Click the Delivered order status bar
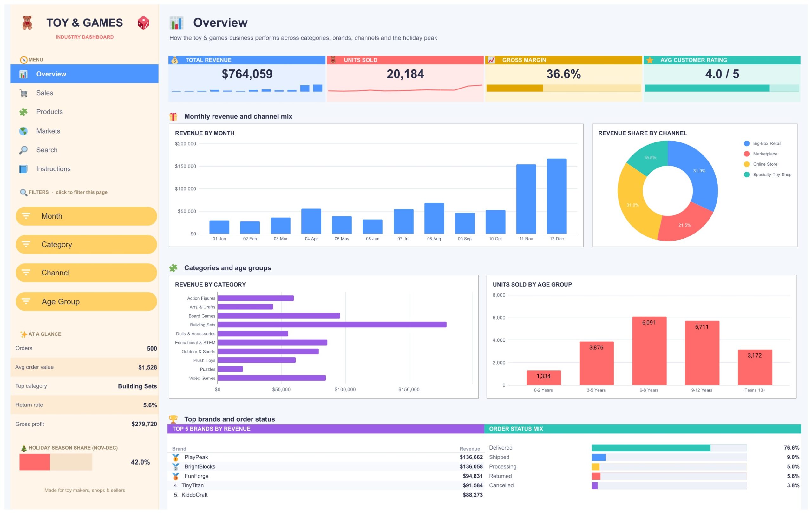Viewport: 812px width, 514px height. point(669,448)
